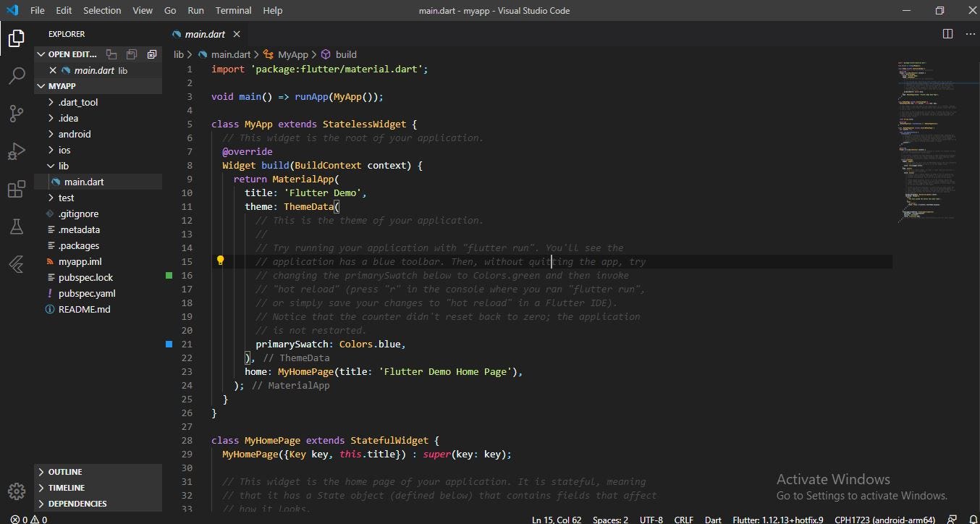The height and width of the screenshot is (524, 980).
Task: Open the error and warning count in status bar
Action: 29,519
